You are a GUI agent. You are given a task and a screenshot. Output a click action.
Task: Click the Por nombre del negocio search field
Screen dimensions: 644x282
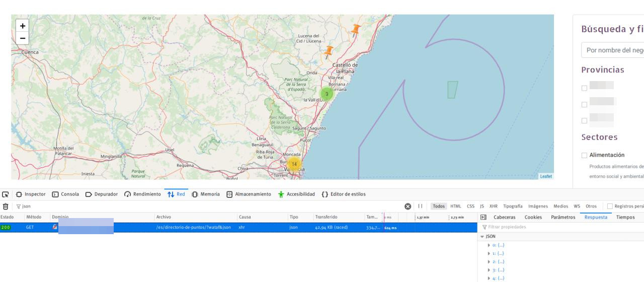[614, 50]
